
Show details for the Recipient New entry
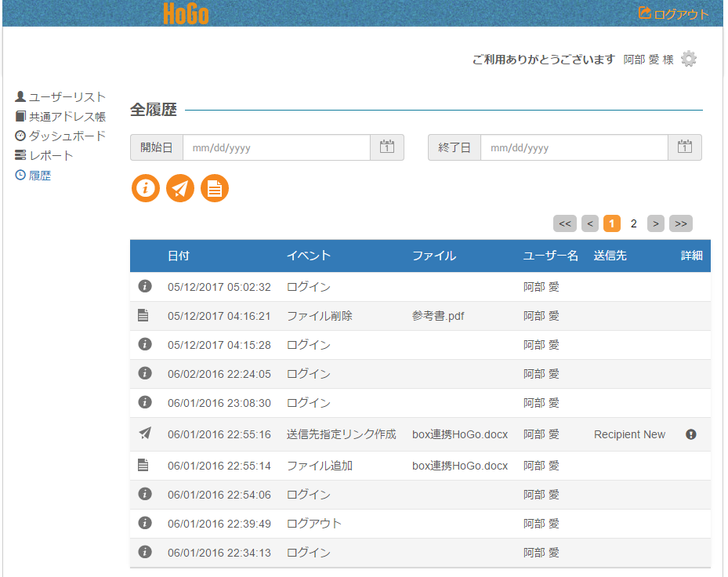tap(690, 434)
